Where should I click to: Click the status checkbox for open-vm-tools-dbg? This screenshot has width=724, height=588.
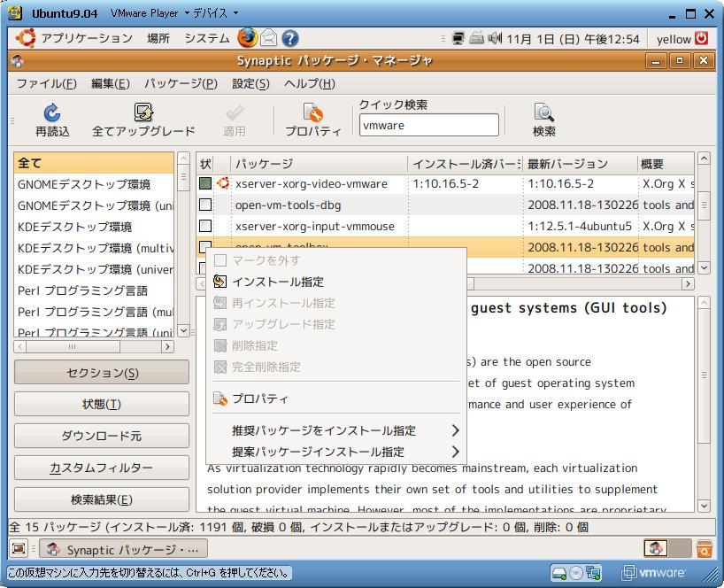(x=205, y=205)
